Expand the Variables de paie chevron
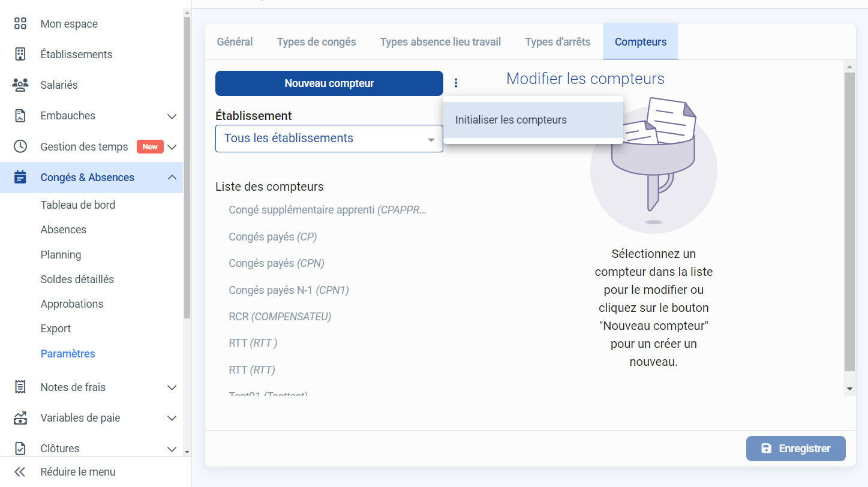This screenshot has height=487, width=868. (172, 418)
